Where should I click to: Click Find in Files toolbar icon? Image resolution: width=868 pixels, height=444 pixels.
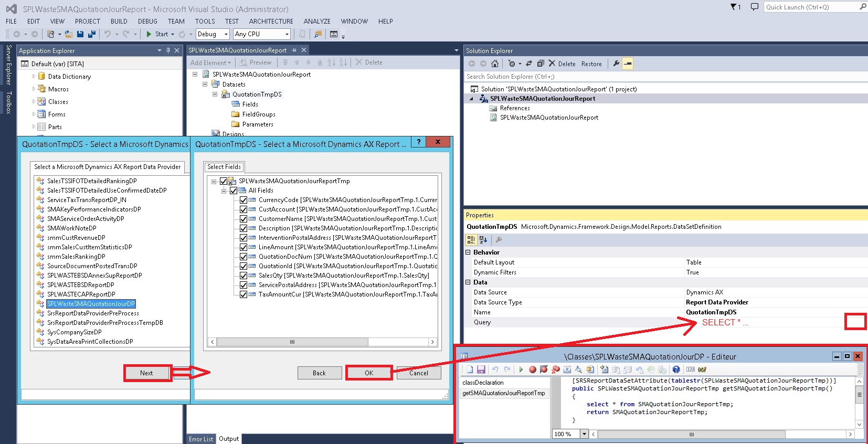click(x=317, y=34)
